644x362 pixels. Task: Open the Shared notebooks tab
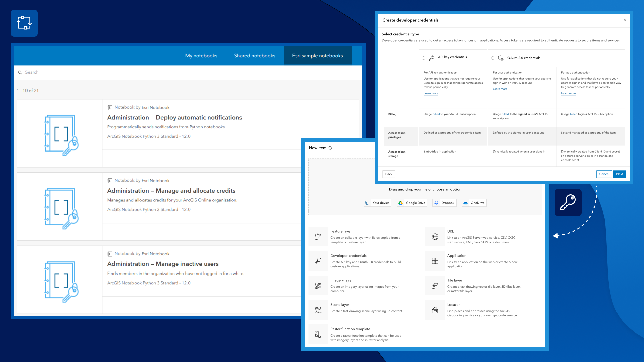(255, 56)
